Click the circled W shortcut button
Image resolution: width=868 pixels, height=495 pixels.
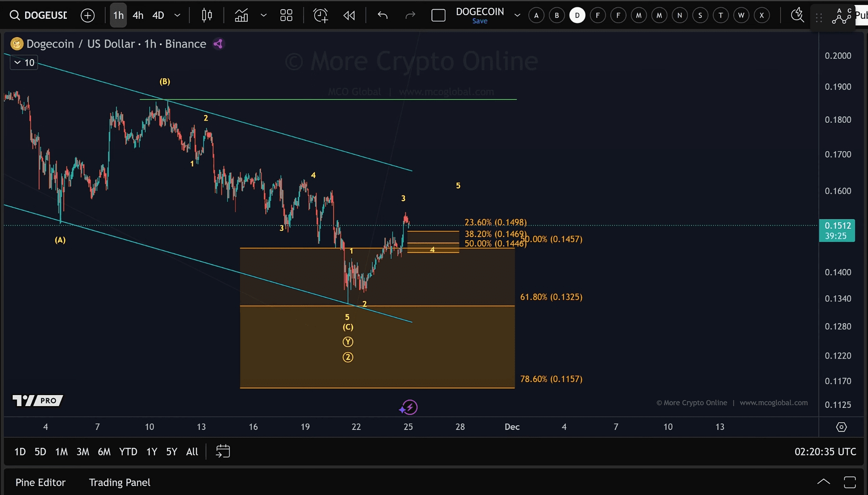(x=741, y=16)
